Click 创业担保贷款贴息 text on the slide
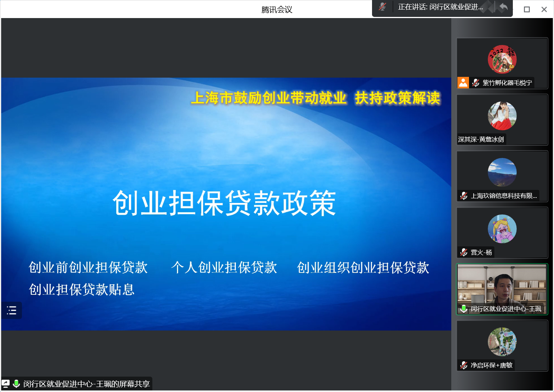This screenshot has height=392, width=554. point(82,290)
